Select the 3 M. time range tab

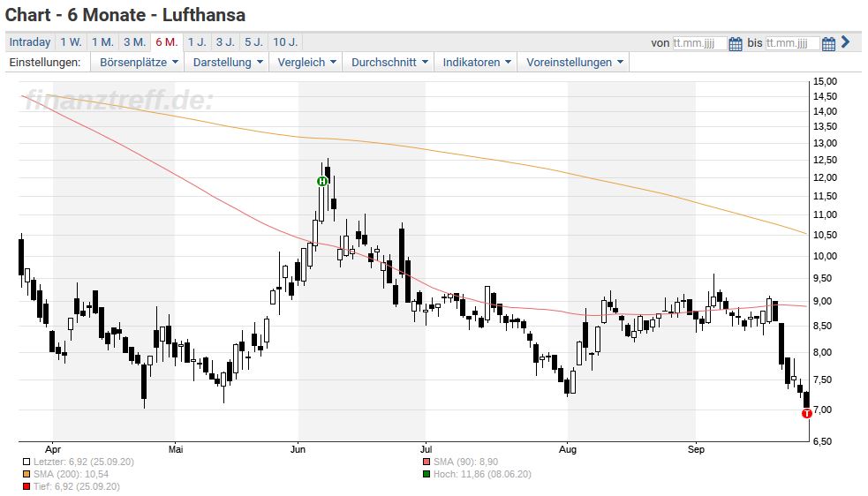pos(134,42)
